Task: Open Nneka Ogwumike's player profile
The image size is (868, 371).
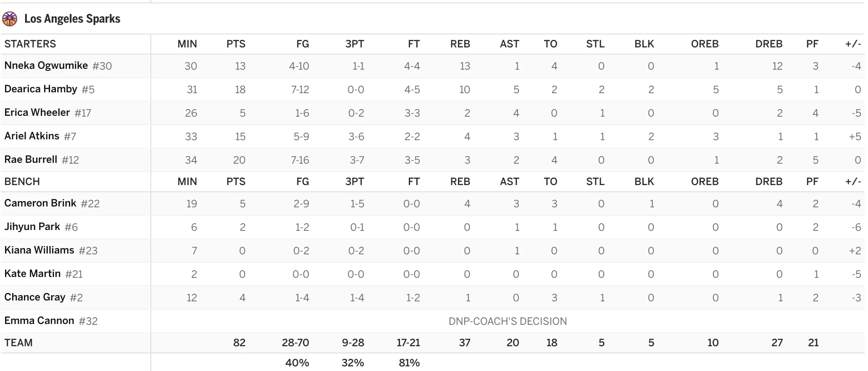Action: 46,65
